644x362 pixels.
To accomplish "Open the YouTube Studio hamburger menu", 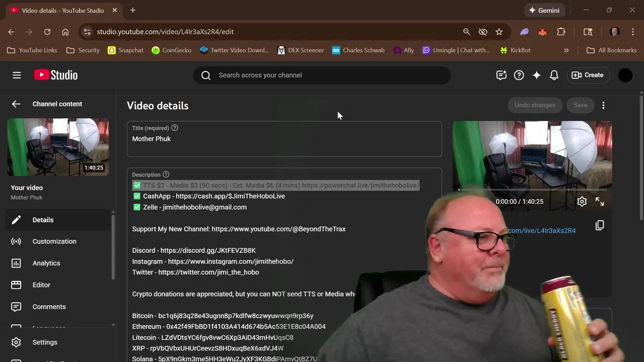I will pyautogui.click(x=17, y=75).
